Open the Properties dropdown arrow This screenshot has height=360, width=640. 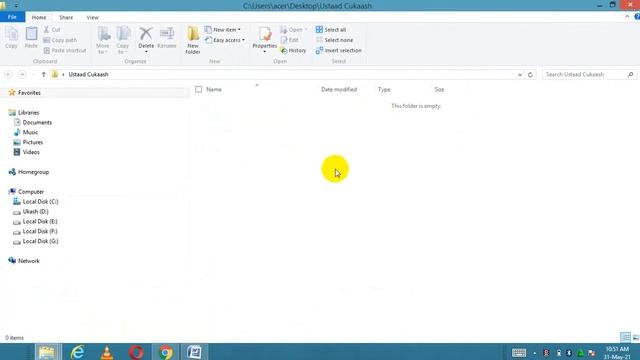264,52
